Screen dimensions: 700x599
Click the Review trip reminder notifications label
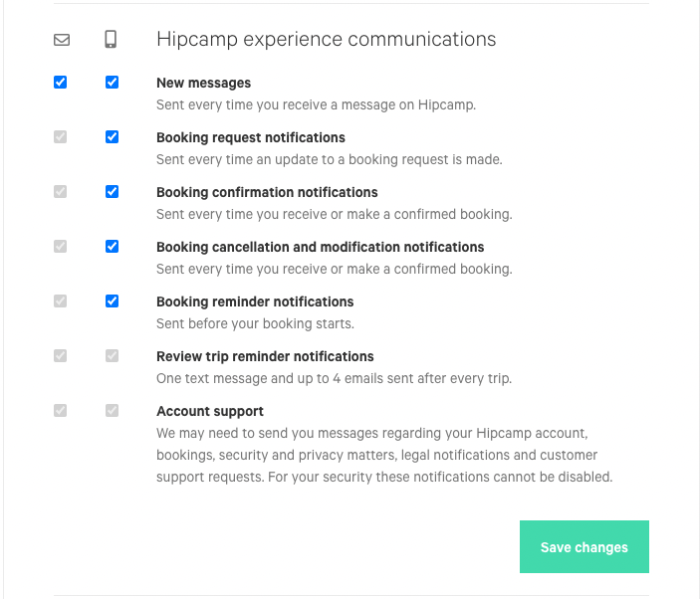(265, 357)
